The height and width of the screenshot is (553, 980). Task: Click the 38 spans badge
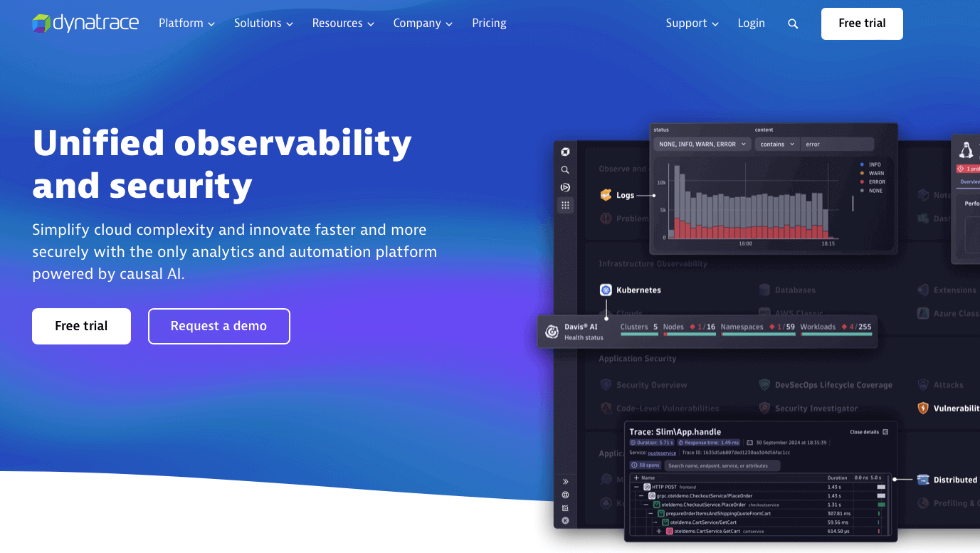(x=646, y=465)
